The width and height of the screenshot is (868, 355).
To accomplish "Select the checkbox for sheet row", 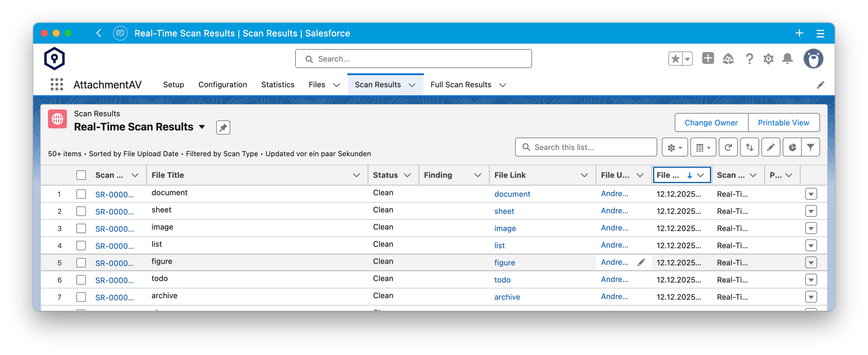I will tap(81, 211).
